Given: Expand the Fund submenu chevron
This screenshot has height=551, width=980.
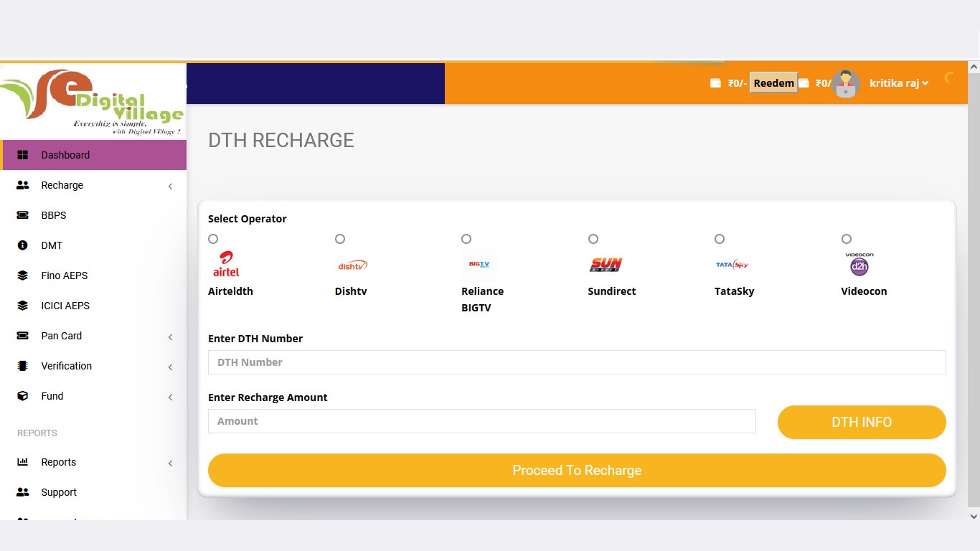Looking at the screenshot, I should click(x=170, y=397).
